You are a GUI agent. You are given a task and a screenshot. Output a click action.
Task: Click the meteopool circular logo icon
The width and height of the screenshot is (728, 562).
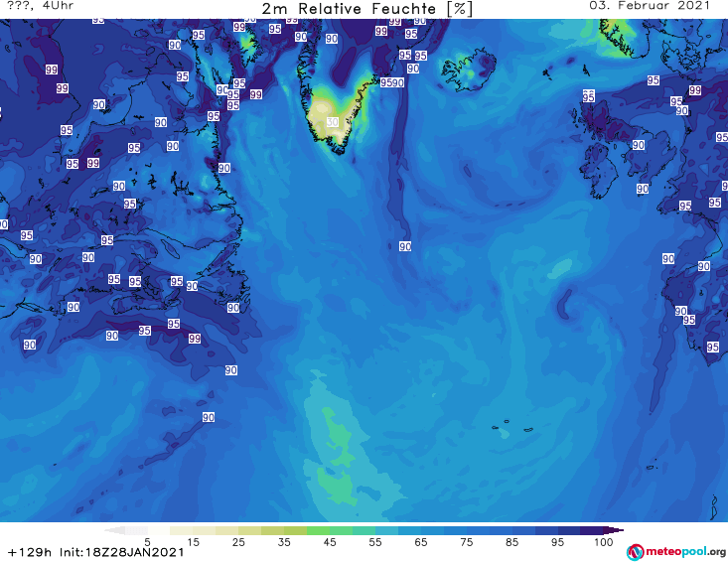pos(635,552)
